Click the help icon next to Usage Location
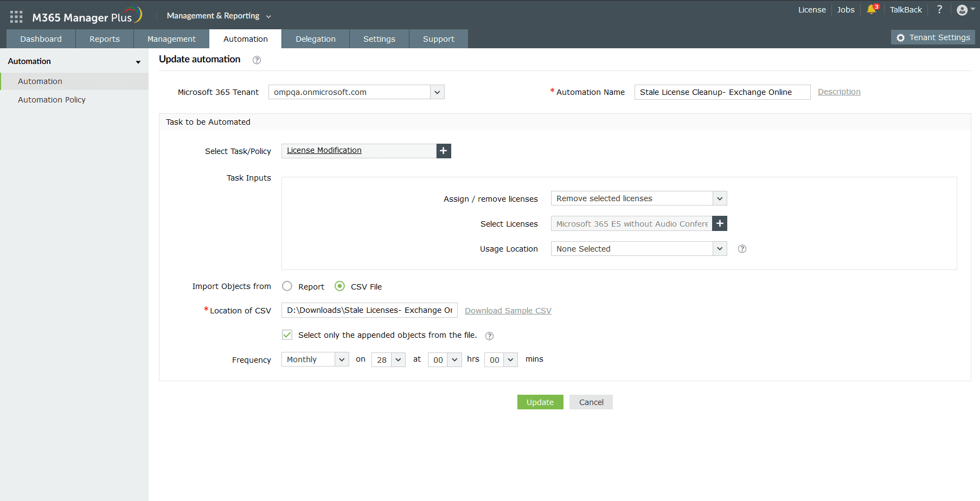 [x=742, y=248]
